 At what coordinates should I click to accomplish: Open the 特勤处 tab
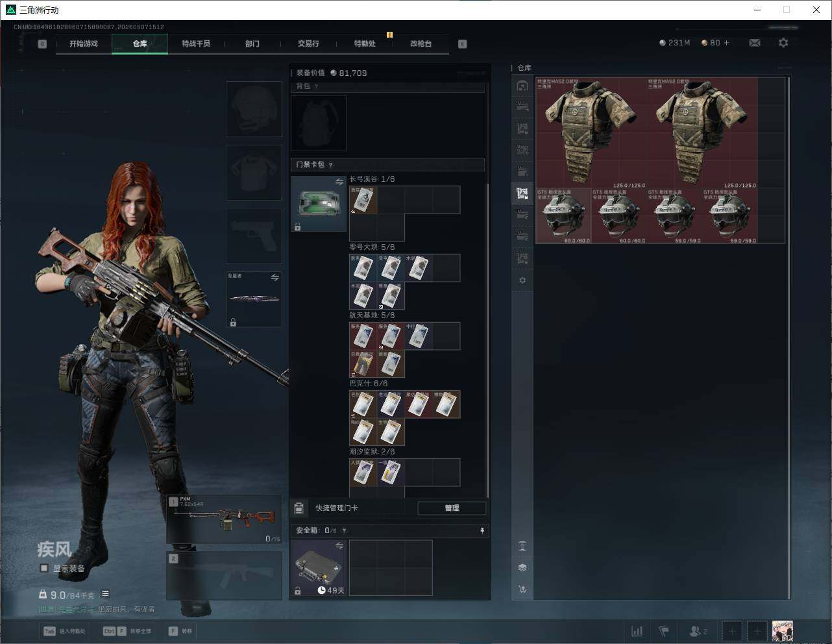pos(365,43)
